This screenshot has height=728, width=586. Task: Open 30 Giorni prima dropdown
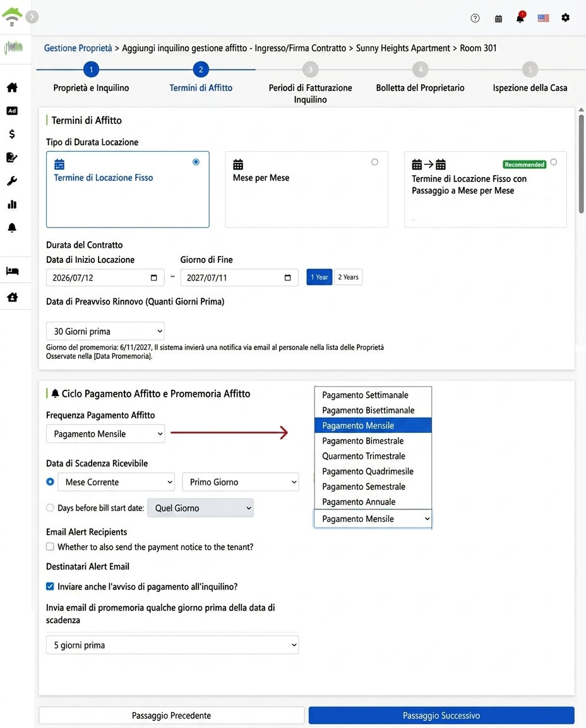point(105,331)
